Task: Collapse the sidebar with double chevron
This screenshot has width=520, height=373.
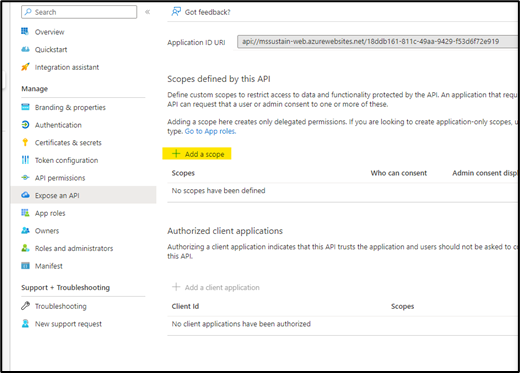Action: pos(147,12)
